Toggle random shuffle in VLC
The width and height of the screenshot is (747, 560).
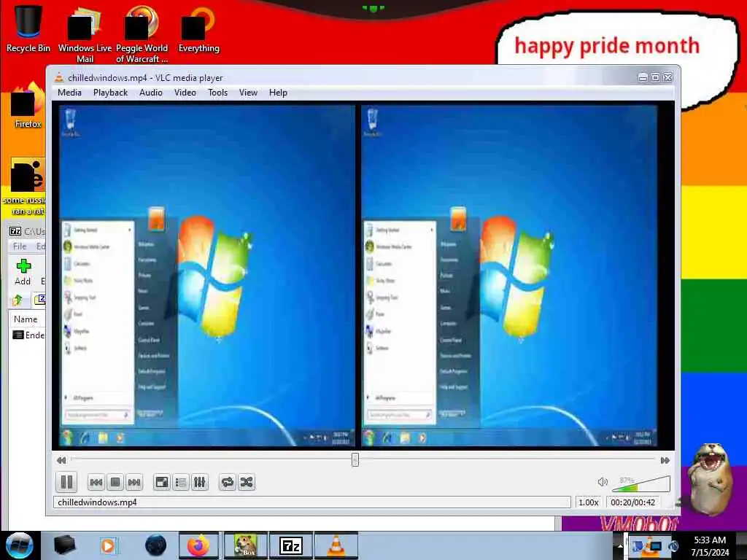pos(247,483)
